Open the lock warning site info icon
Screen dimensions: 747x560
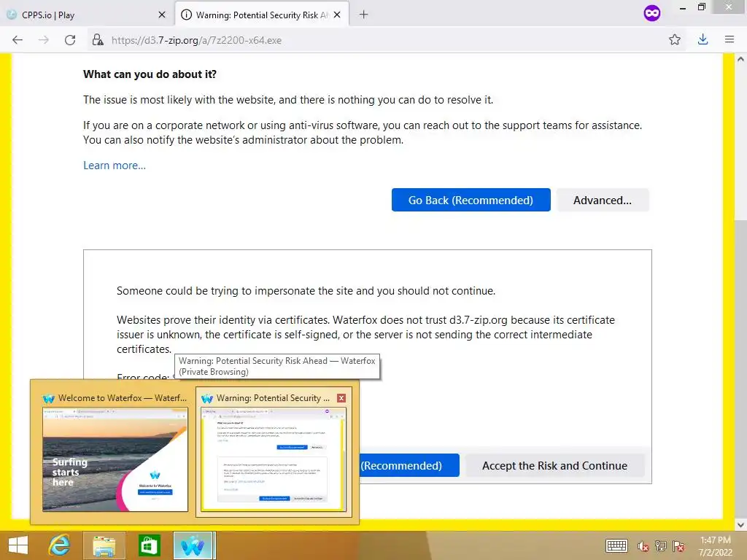click(98, 40)
